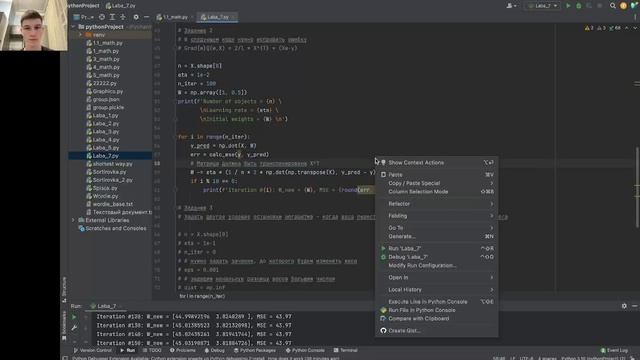Click the Select Opened File target icon

coord(102,17)
